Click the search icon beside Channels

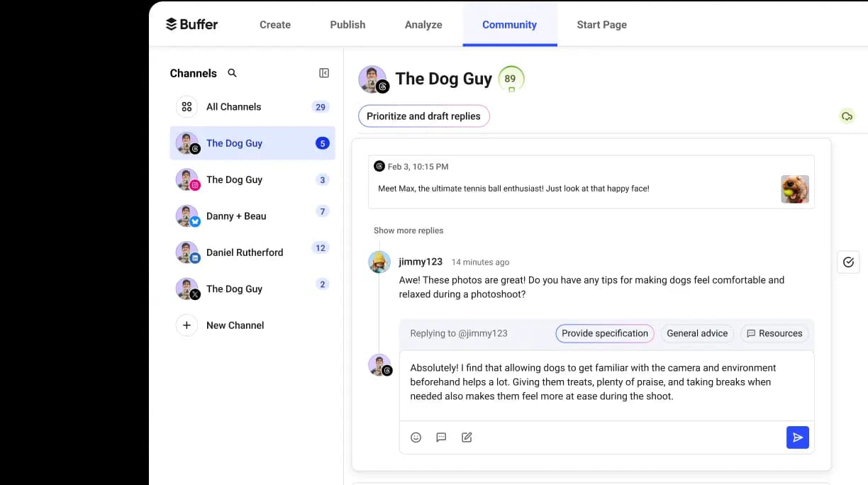coord(232,72)
